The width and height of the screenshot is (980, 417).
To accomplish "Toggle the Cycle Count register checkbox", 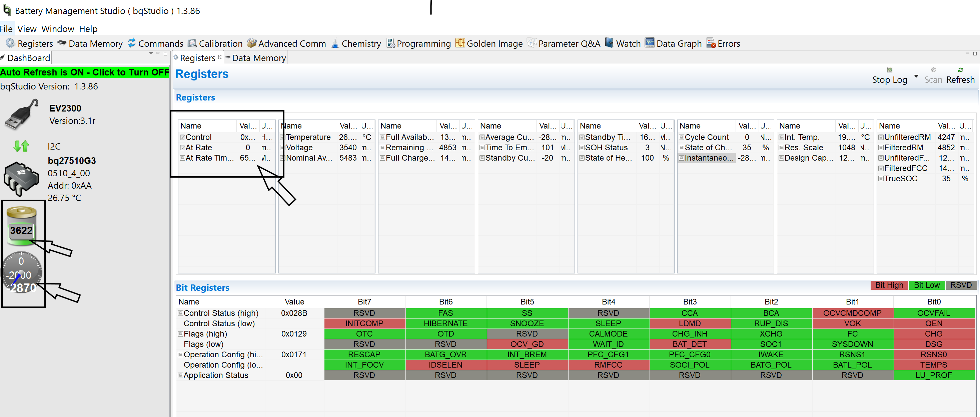I will tap(682, 137).
